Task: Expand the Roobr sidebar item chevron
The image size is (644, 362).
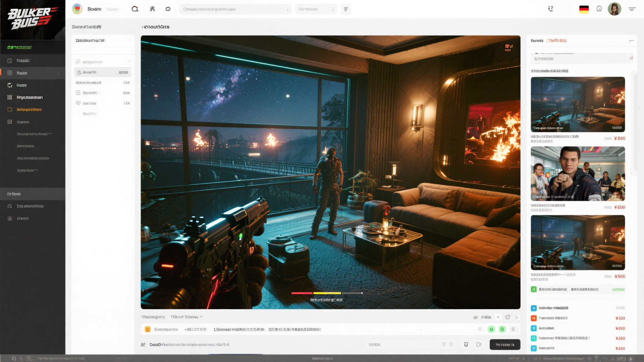Action: click(58, 73)
